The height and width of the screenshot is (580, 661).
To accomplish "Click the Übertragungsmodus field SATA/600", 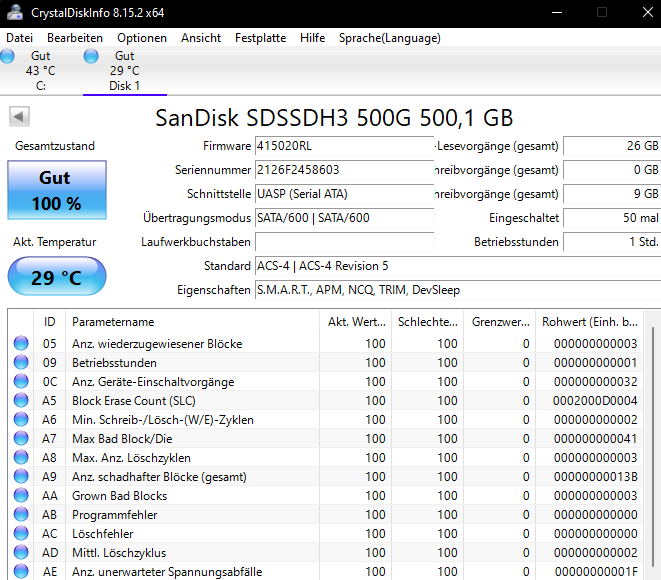I will click(x=344, y=218).
